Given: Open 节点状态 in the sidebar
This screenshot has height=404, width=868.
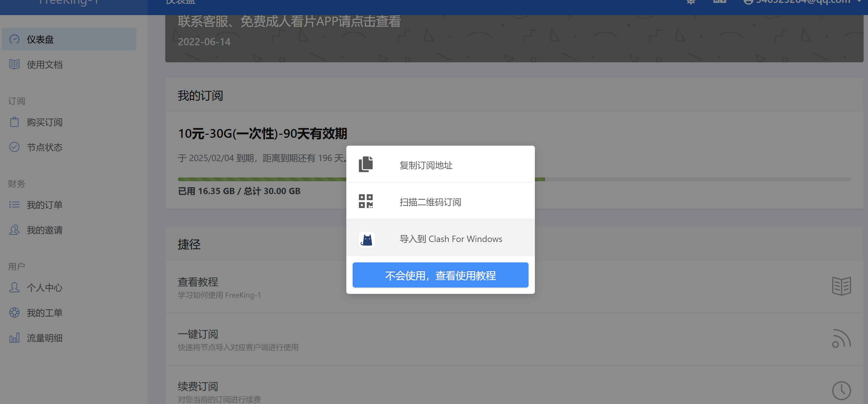Looking at the screenshot, I should (45, 147).
